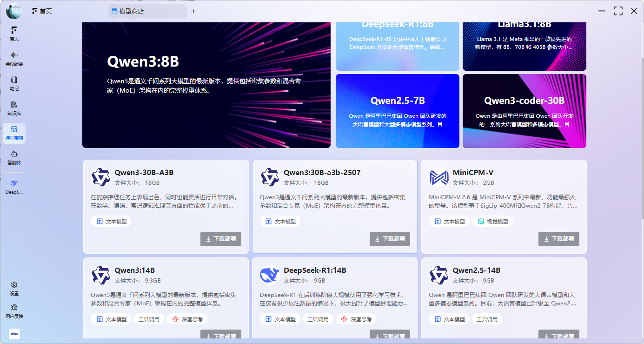Add a new tab with plus button
This screenshot has height=344, width=644.
click(x=193, y=11)
